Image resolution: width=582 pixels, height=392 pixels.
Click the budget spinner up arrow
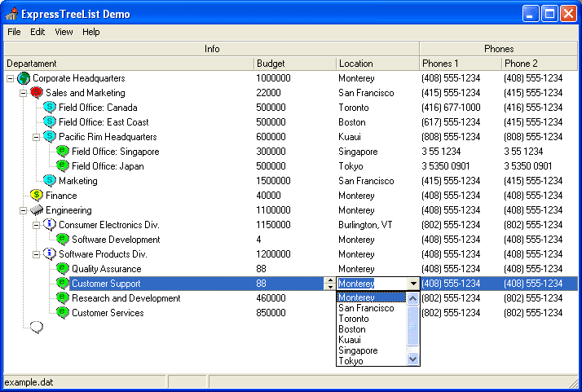[x=329, y=280]
